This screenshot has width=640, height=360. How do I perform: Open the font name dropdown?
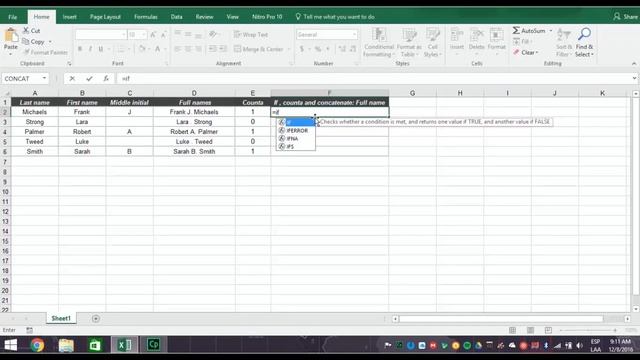[123, 35]
